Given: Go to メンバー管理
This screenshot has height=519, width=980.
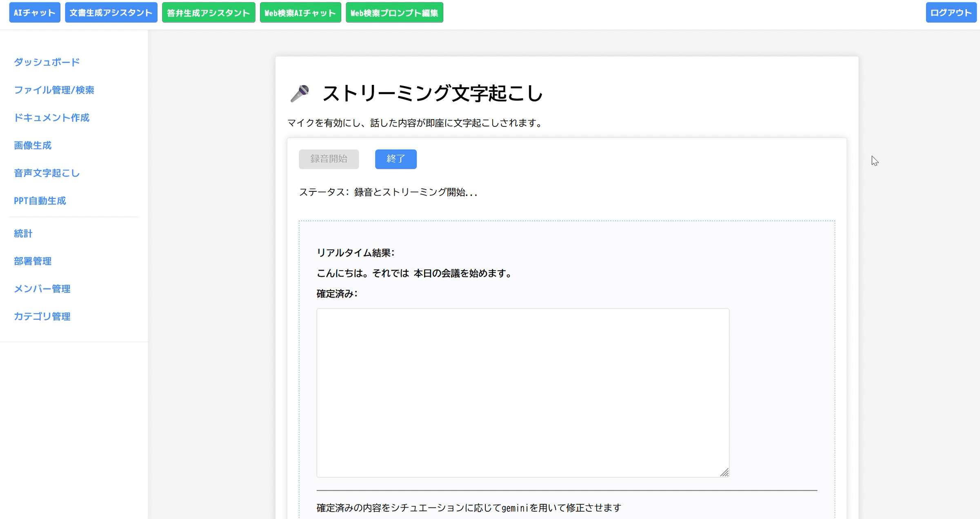Looking at the screenshot, I should point(42,289).
